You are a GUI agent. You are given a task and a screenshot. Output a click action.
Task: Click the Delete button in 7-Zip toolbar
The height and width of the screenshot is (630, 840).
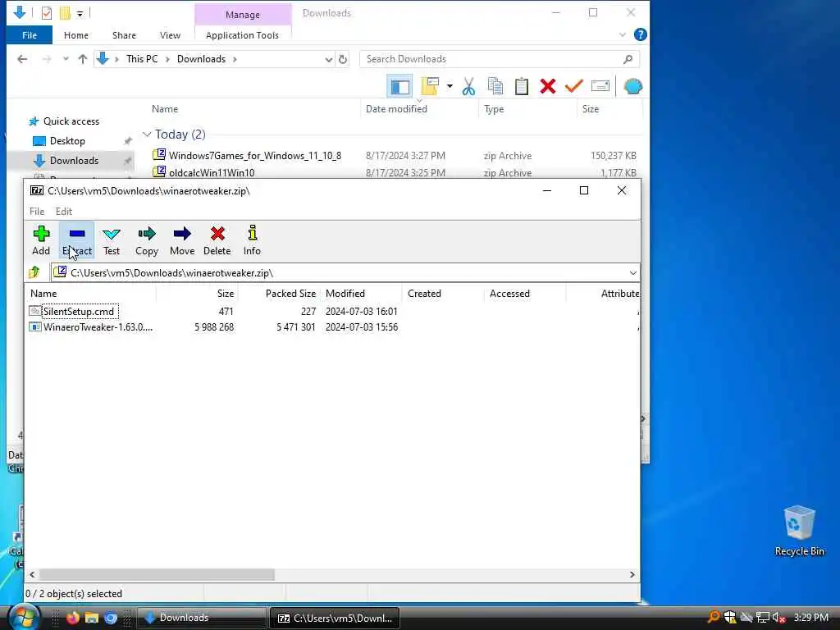217,240
